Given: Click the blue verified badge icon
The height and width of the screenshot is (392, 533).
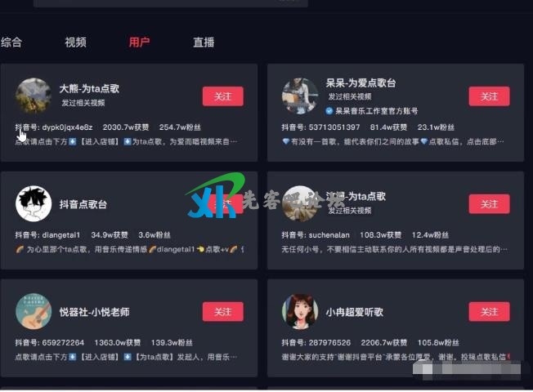Looking at the screenshot, I should (x=329, y=111).
